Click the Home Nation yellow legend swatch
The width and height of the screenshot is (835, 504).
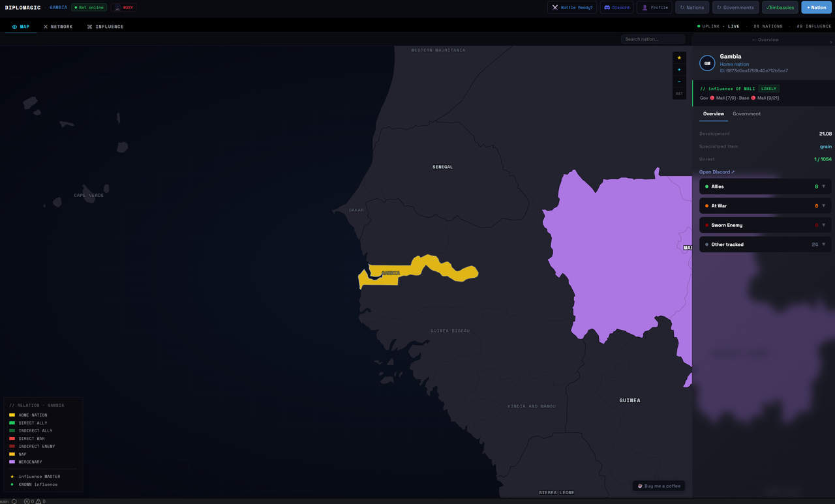(x=12, y=415)
